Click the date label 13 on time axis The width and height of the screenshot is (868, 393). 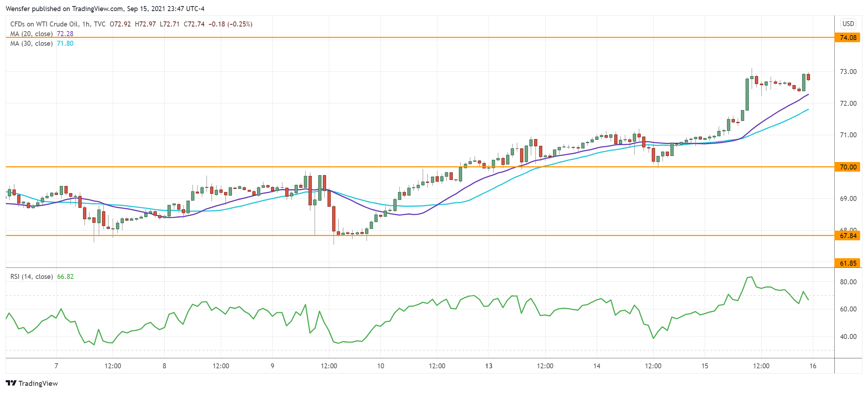(x=489, y=366)
